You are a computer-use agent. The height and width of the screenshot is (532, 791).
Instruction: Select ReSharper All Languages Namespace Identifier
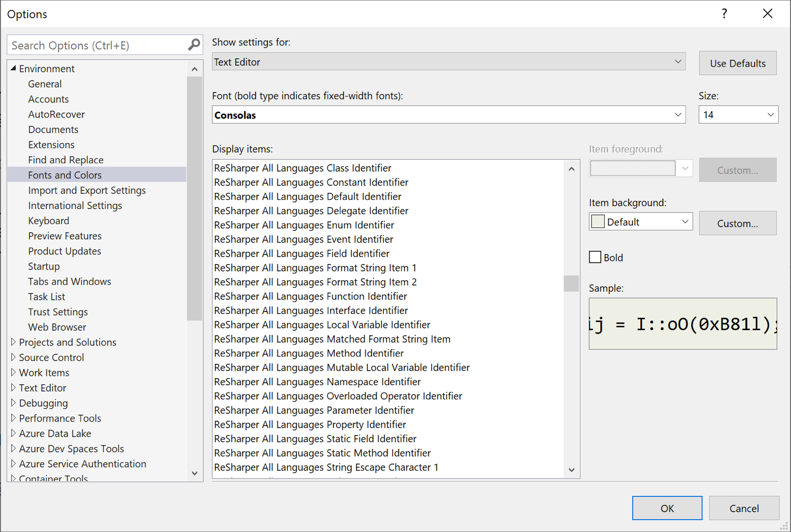coord(317,382)
